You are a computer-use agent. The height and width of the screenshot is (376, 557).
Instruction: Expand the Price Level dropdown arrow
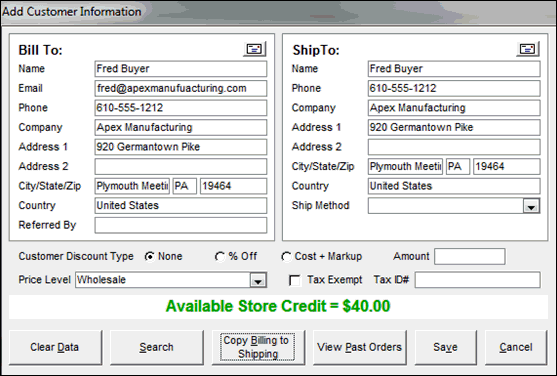point(258,280)
